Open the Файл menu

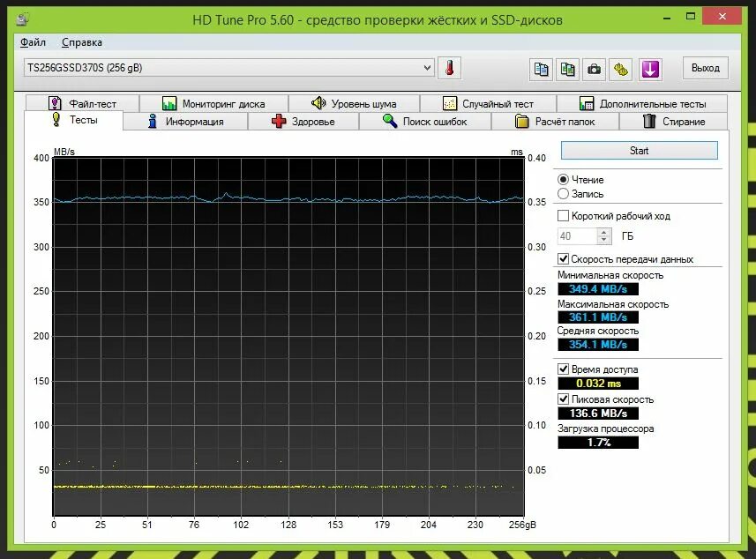point(33,42)
